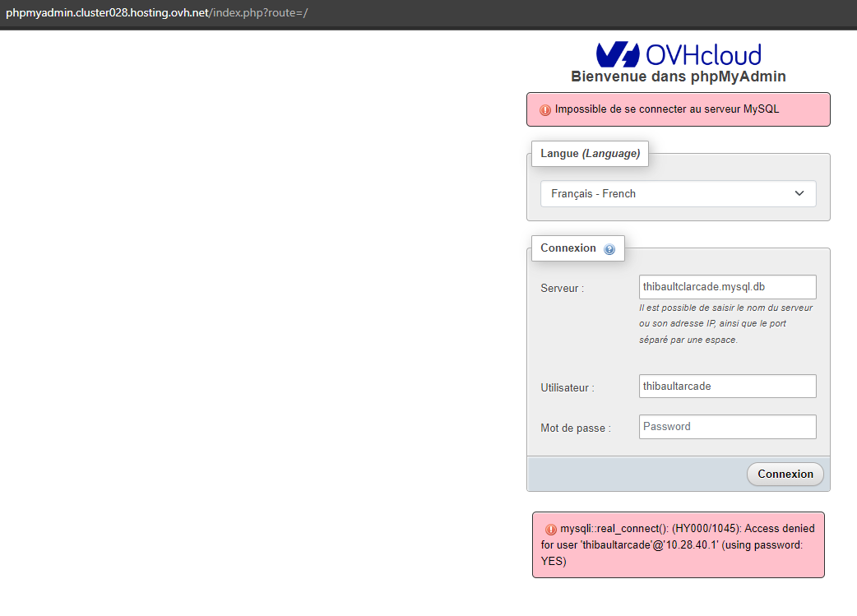Click the 'Connexion' fieldset legend text
The height and width of the screenshot is (616, 857).
568,248
